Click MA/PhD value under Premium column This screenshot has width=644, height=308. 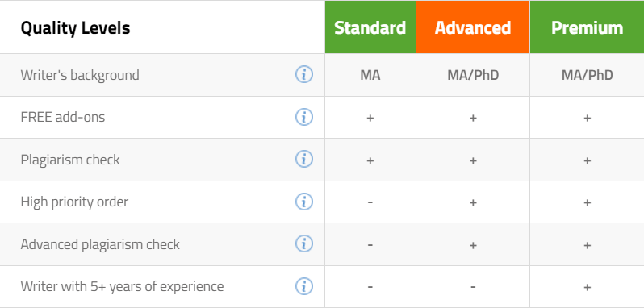click(587, 75)
